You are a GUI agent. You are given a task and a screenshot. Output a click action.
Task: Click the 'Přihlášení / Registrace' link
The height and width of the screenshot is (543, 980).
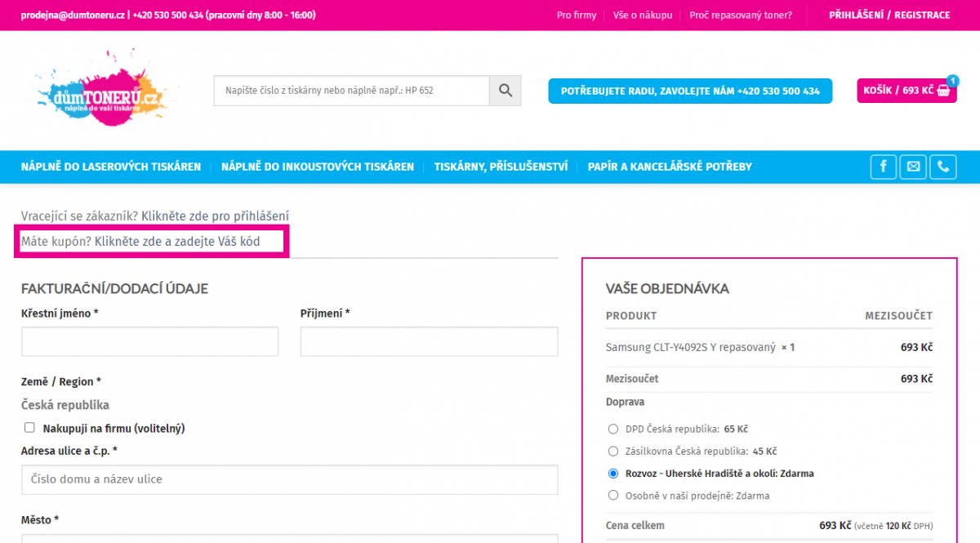(889, 15)
